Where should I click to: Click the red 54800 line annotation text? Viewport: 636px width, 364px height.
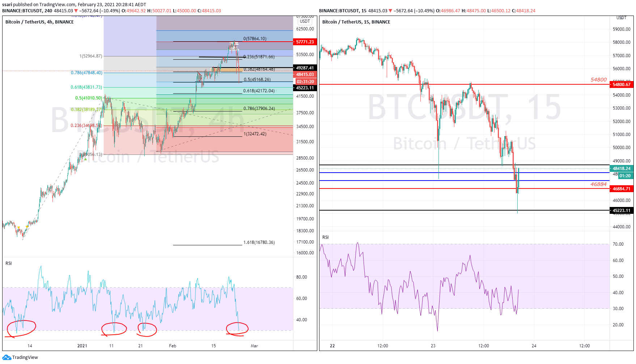click(x=599, y=80)
